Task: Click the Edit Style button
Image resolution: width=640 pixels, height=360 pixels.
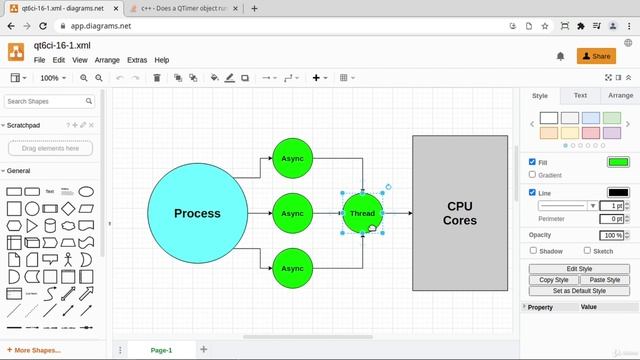Action: pyautogui.click(x=579, y=269)
